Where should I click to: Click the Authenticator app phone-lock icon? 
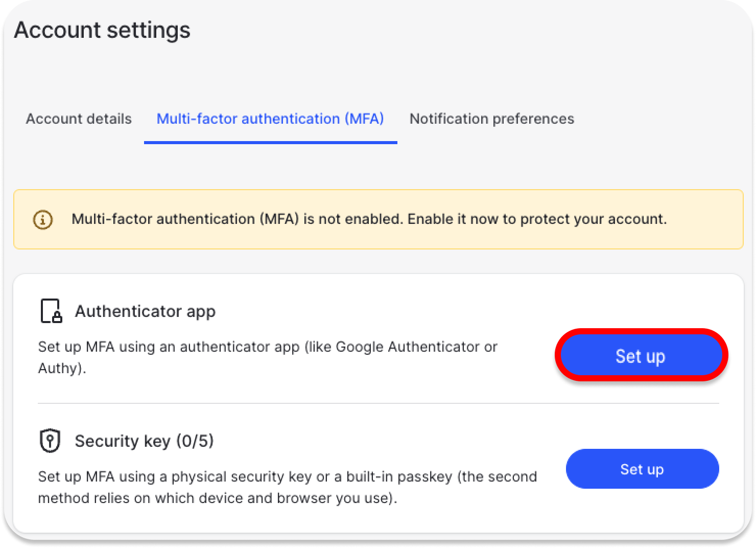tap(51, 311)
